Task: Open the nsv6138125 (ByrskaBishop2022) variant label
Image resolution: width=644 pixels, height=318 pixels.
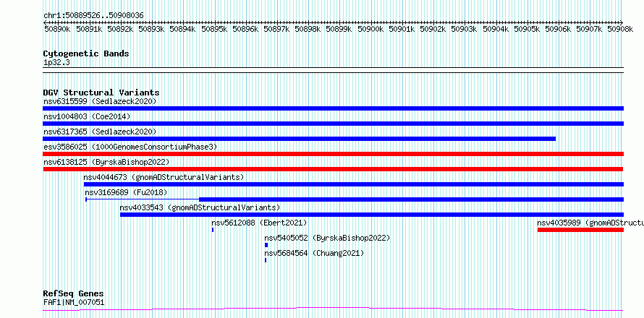Action: pyautogui.click(x=106, y=162)
